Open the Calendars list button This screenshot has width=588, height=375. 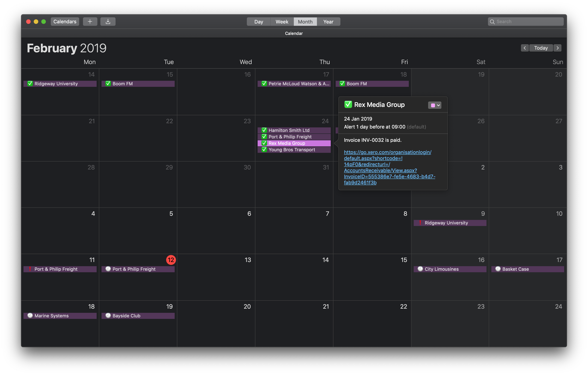(x=65, y=21)
